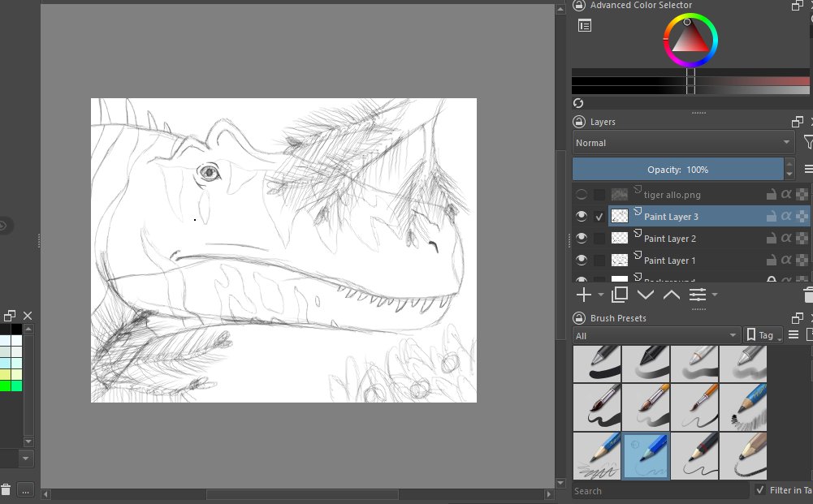Viewport: 813px width, 504px height.
Task: Open Advanced Color Selector settings list icon
Action: tap(584, 25)
